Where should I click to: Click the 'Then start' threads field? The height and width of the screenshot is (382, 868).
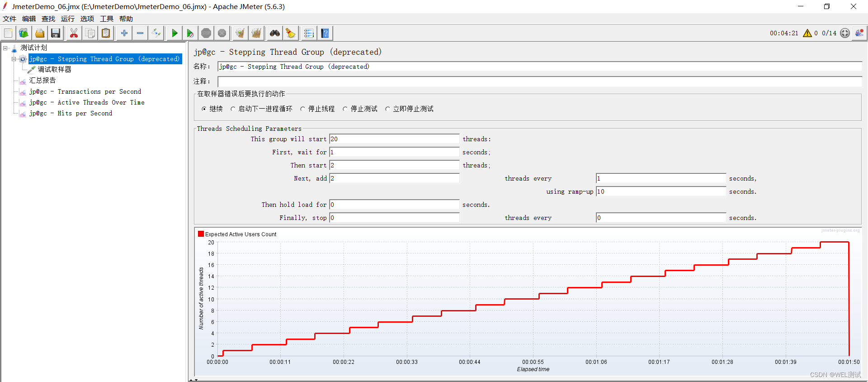tap(394, 165)
